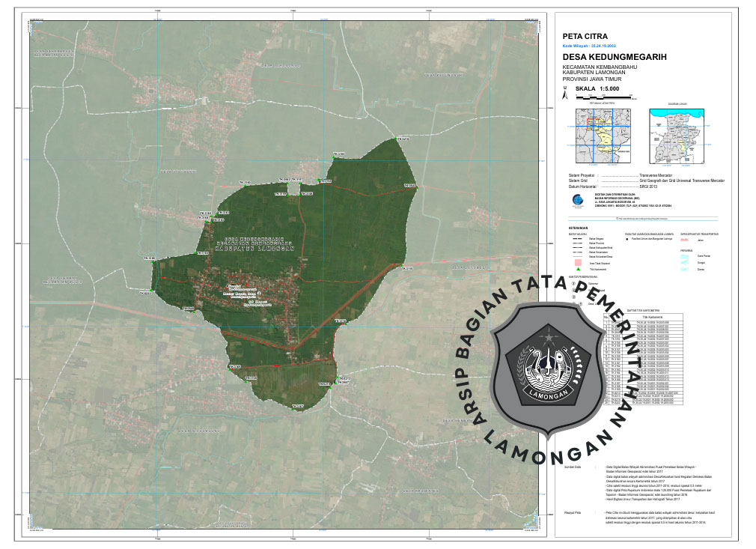The width and height of the screenshot is (756, 549).
Task: Click the north arrow compass symbol
Action: [x=565, y=92]
